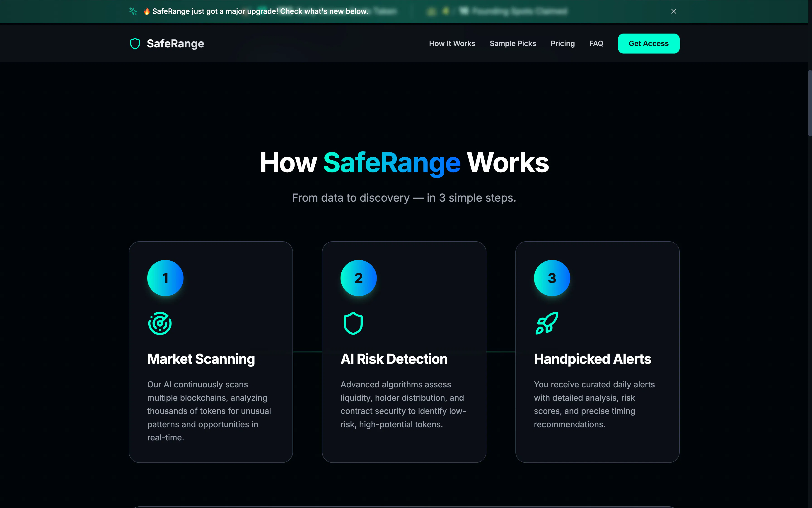The width and height of the screenshot is (812, 508).
Task: Click the step 2 number badge
Action: point(359,278)
